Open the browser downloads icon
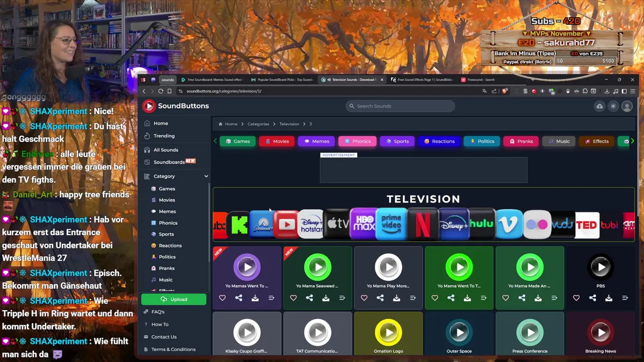644x362 pixels. point(607,91)
